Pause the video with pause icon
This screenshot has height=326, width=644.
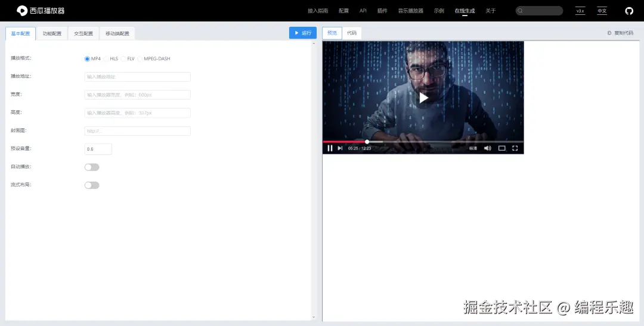330,148
